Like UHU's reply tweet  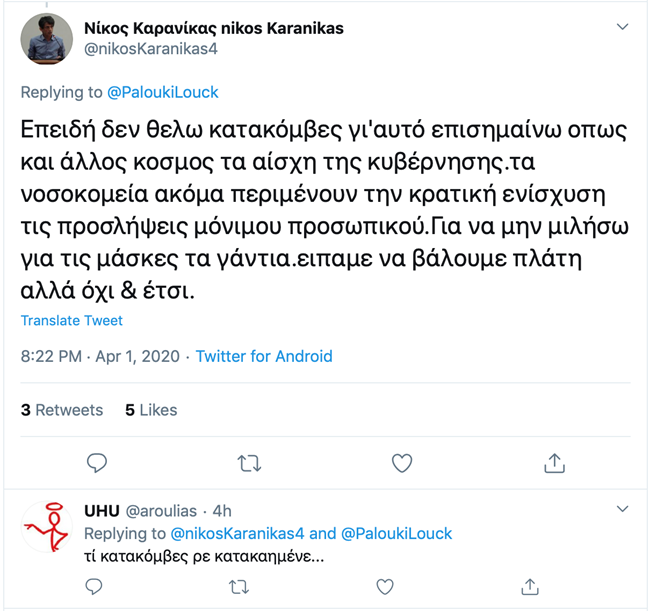tap(384, 586)
